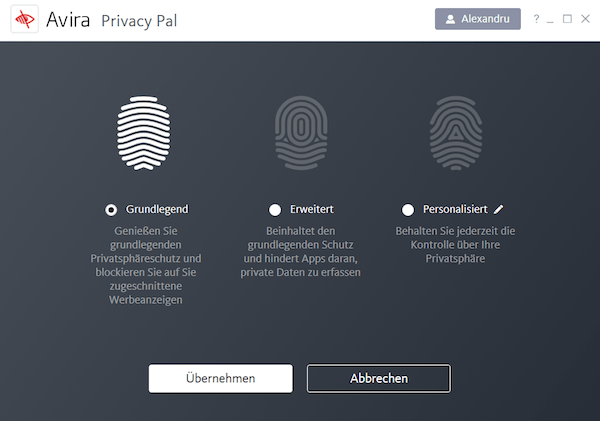
Task: Select the Grundlegend fingerprint icon
Action: tap(144, 133)
